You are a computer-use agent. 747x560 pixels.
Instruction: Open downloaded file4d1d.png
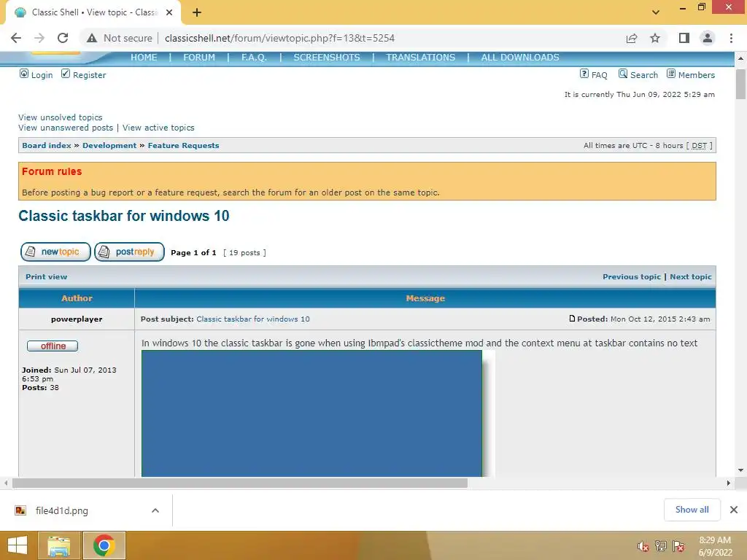point(62,510)
